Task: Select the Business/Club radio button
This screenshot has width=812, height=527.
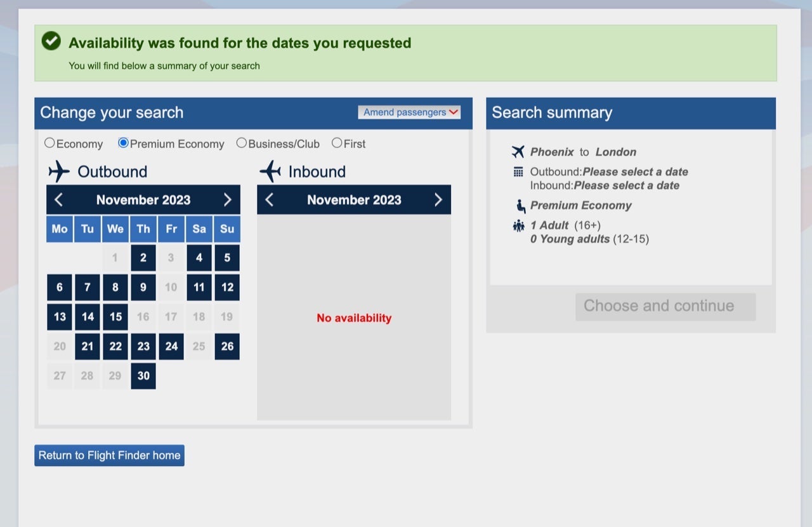Action: click(241, 143)
